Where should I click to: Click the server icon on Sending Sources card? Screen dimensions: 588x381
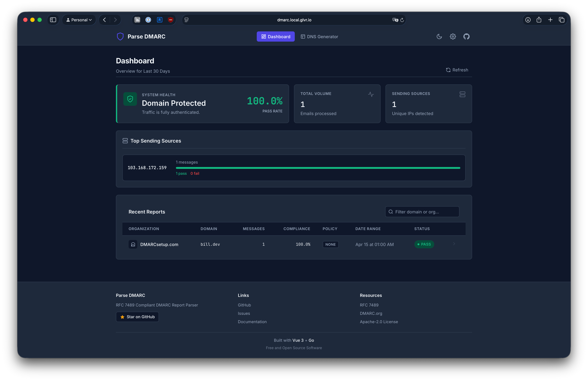(462, 94)
